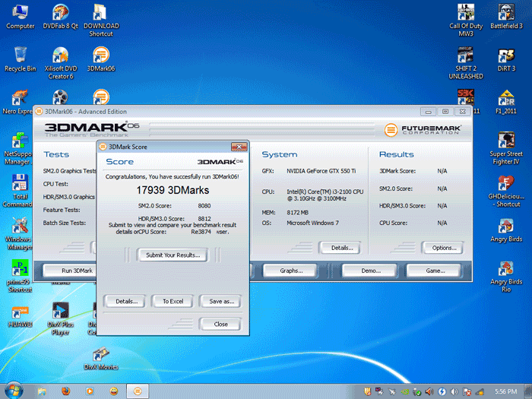Viewport: 532px width, 399px height.
Task: Click the red speaker volume tray icon
Action: coord(429,391)
